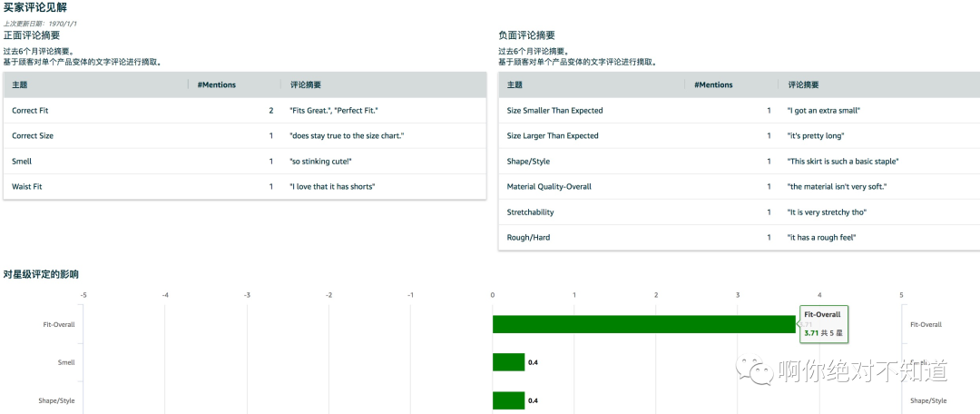Select the Smell bar labeled 0.4 in chart
Screen dimensions: 980x414
click(x=508, y=362)
